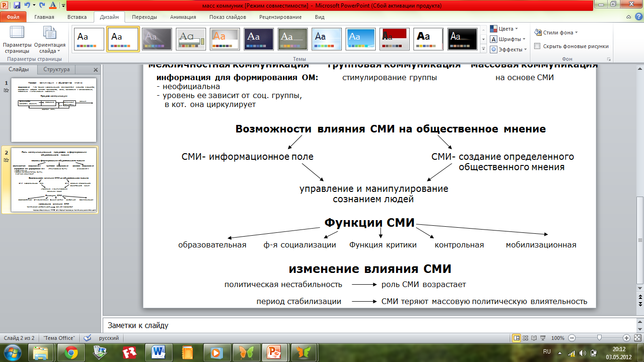
Task: Open the Цвета theme colors dropdown
Action: (x=504, y=29)
